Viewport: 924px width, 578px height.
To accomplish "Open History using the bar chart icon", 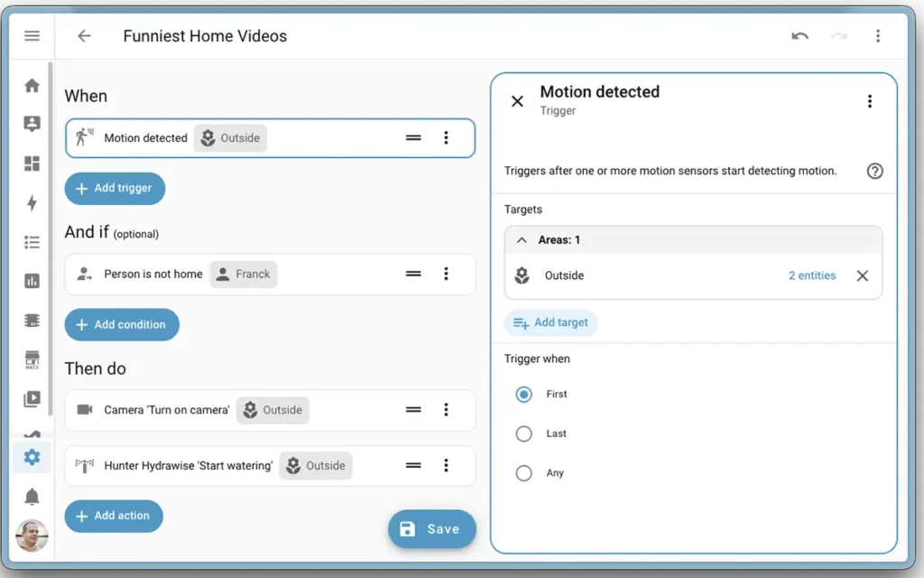I will click(x=32, y=281).
